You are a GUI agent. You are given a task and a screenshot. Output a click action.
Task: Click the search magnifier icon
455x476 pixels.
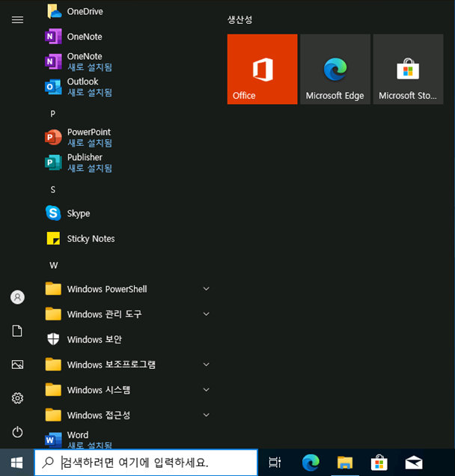(48, 463)
